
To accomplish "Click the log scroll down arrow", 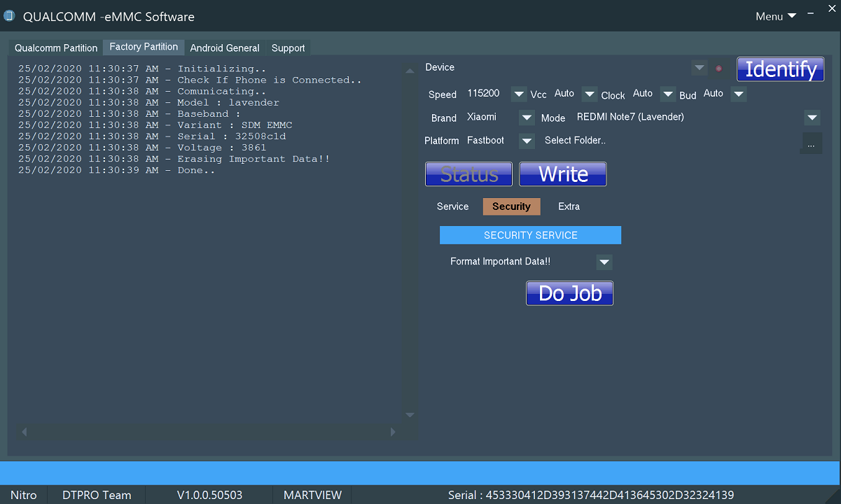I will click(x=410, y=415).
